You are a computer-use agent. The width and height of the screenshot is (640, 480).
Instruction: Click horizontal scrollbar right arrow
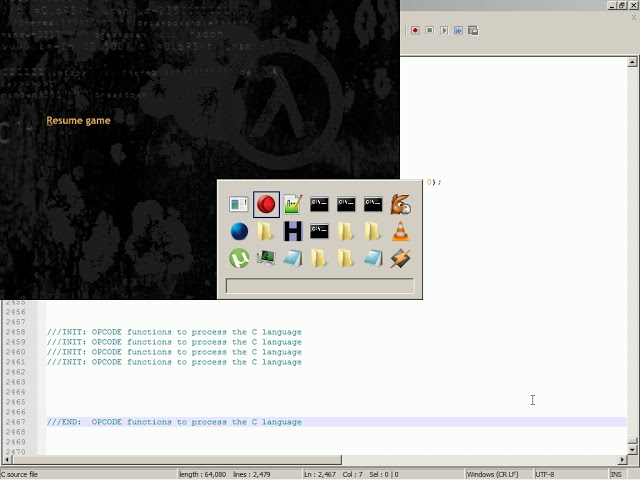[622, 460]
